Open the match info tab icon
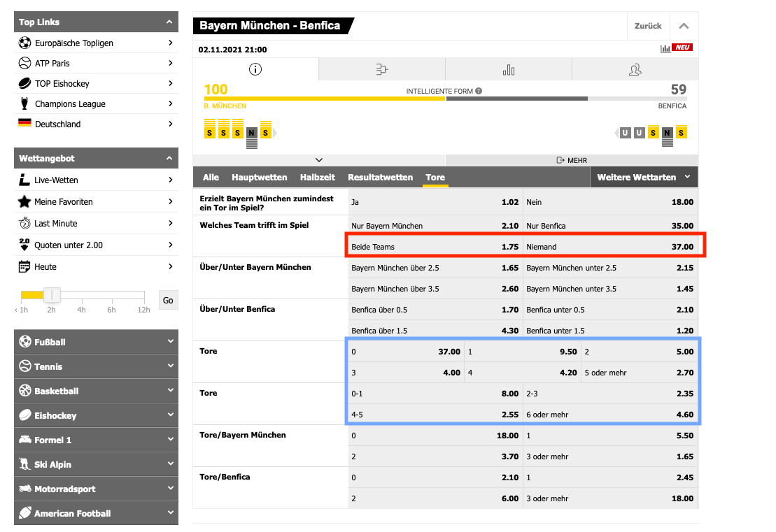 click(255, 69)
